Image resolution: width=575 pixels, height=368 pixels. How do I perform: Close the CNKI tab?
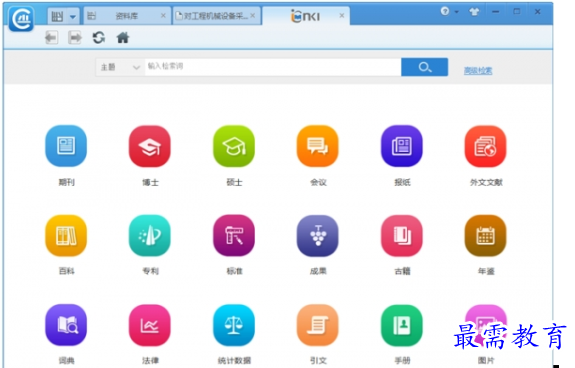[x=342, y=16]
